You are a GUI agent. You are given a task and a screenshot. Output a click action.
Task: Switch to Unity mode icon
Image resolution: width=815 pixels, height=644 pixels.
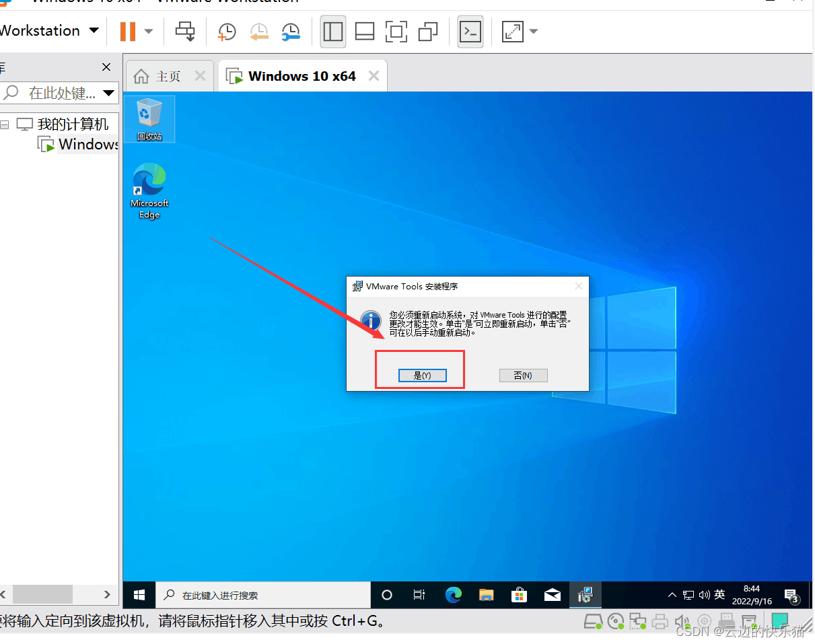pyautogui.click(x=428, y=32)
